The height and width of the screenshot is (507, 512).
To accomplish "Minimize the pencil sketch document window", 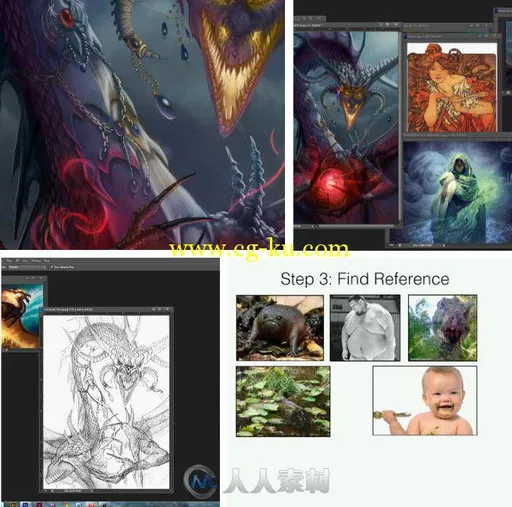I will click(x=154, y=309).
